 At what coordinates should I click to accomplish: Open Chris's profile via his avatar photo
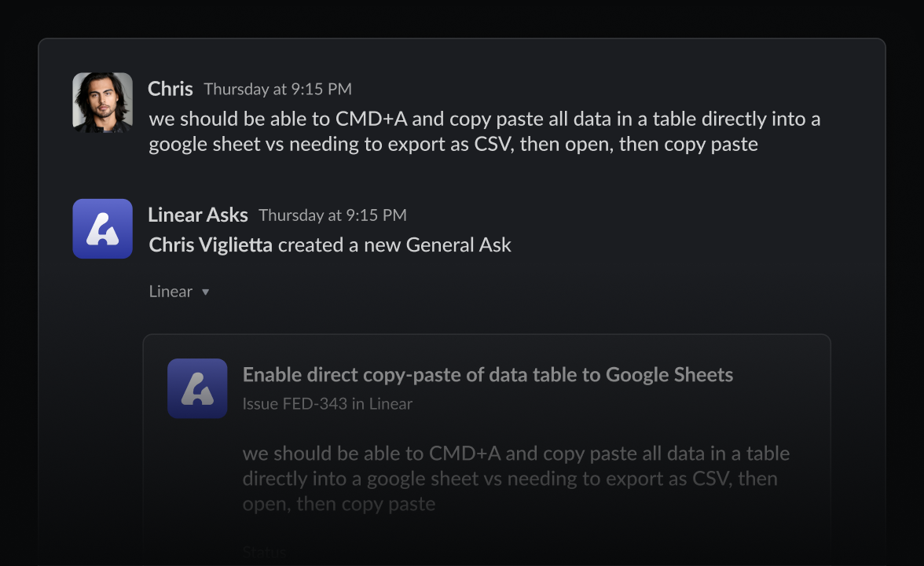tap(102, 102)
